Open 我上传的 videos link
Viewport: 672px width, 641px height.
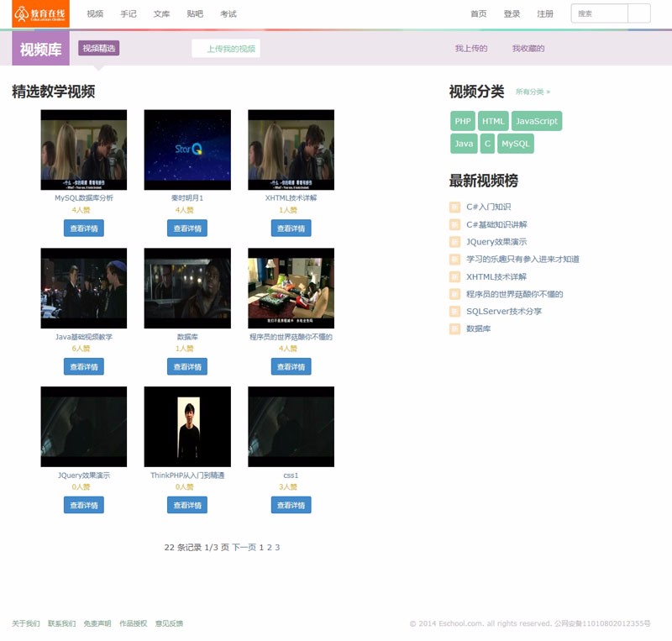pyautogui.click(x=471, y=49)
